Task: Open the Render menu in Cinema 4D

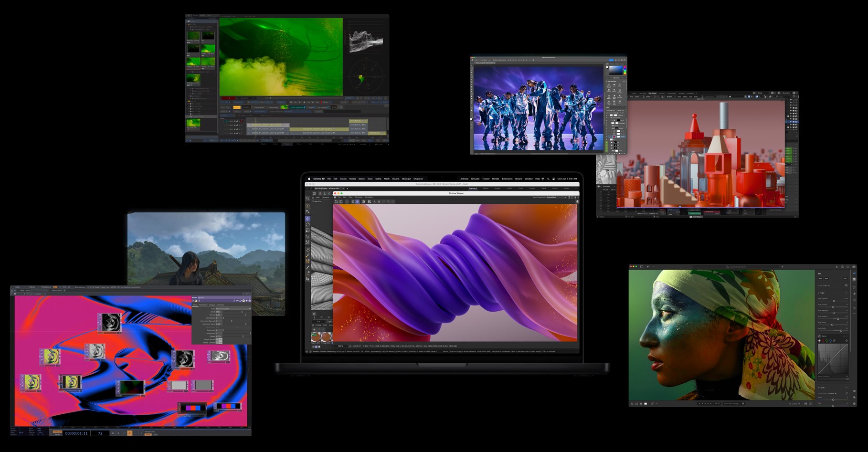Action: click(x=496, y=179)
